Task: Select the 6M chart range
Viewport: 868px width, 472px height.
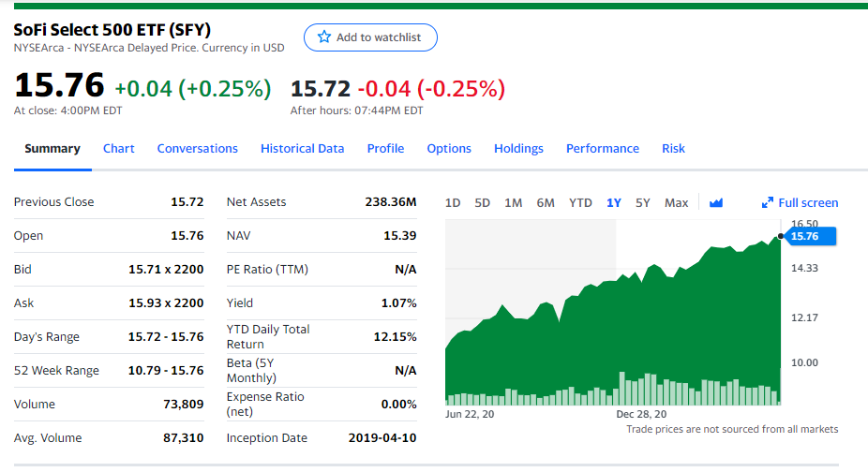Action: 546,202
